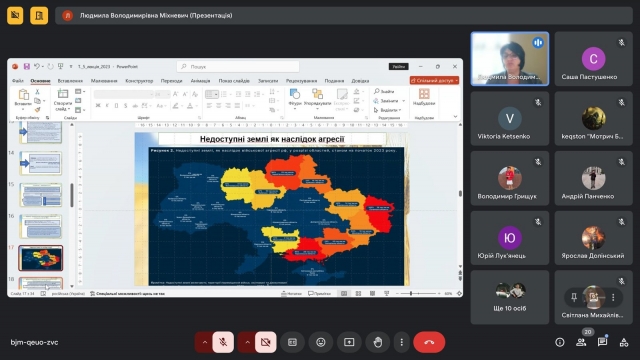Viewport: 640px width, 360px height.
Task: Open more options three-dot menu
Action: click(402, 342)
